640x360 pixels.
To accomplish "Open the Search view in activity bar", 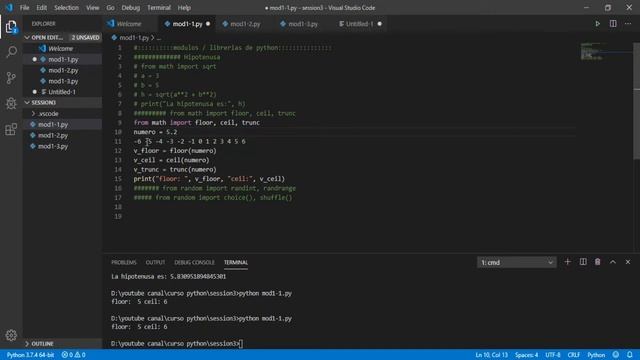I will click(11, 52).
